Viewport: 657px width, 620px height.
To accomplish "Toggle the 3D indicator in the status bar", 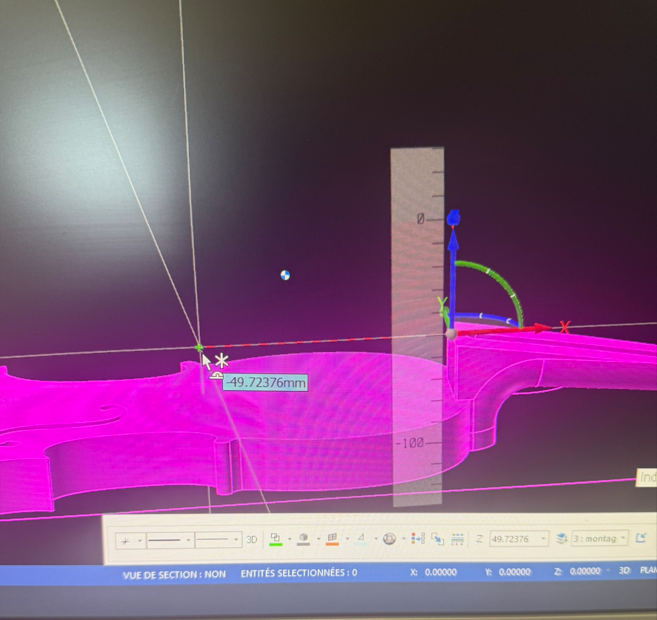I will coord(624,572).
